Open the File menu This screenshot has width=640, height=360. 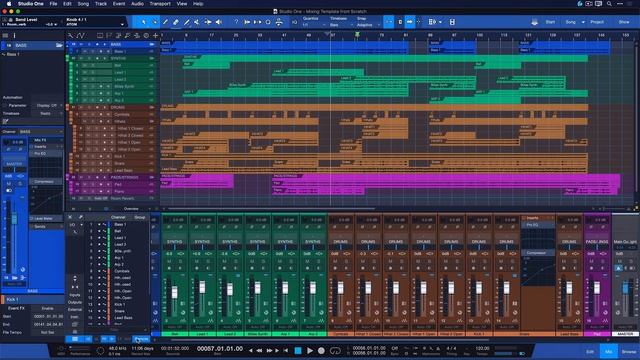pyautogui.click(x=53, y=4)
